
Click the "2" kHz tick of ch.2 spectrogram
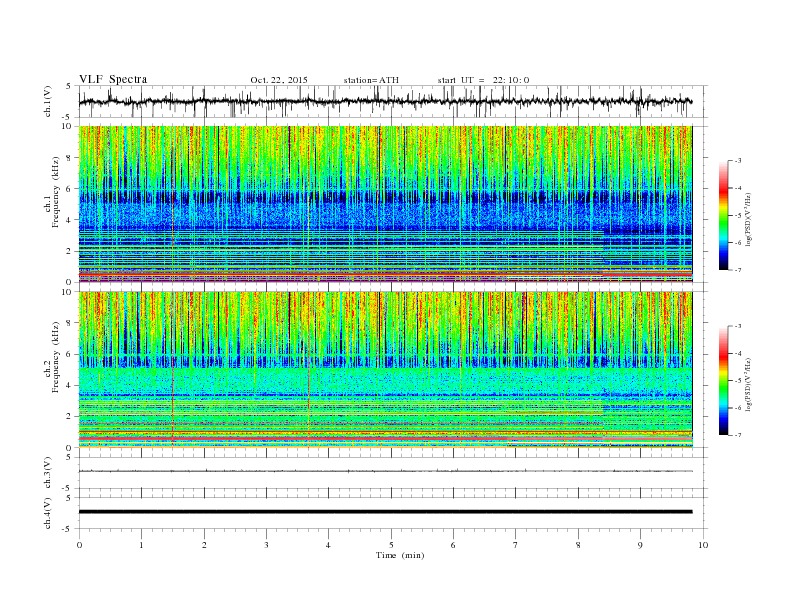[x=69, y=417]
